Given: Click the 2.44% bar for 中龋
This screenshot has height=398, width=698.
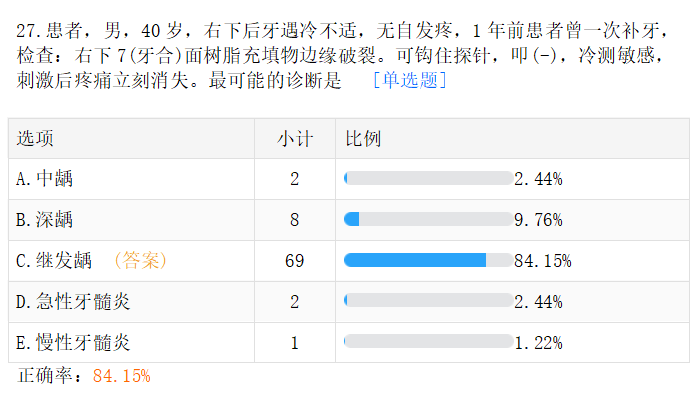Looking at the screenshot, I should 428,178.
